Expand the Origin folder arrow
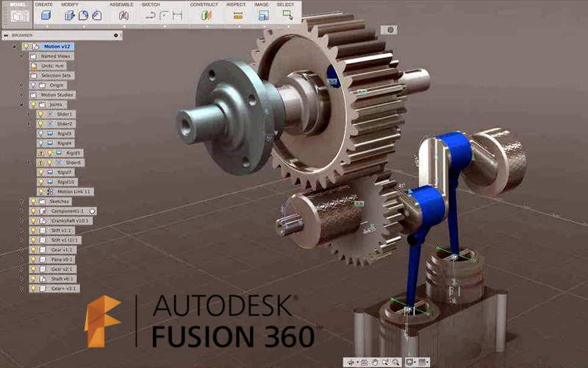Image resolution: width=588 pixels, height=368 pixels. coord(22,85)
